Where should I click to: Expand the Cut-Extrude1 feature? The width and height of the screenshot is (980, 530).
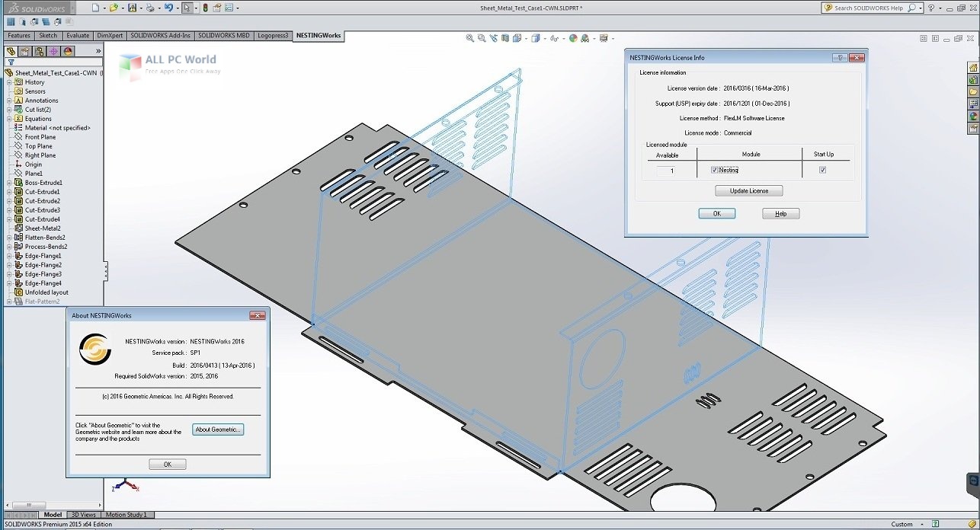coord(9,192)
